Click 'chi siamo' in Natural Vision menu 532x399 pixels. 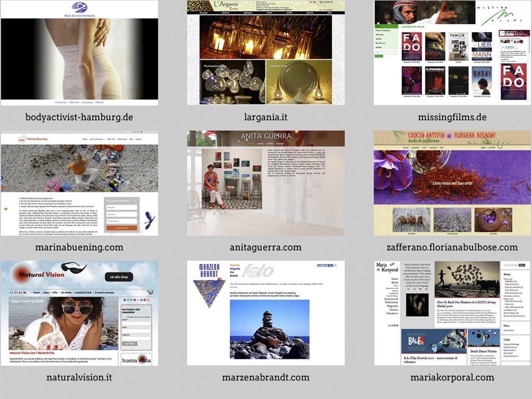(66, 293)
